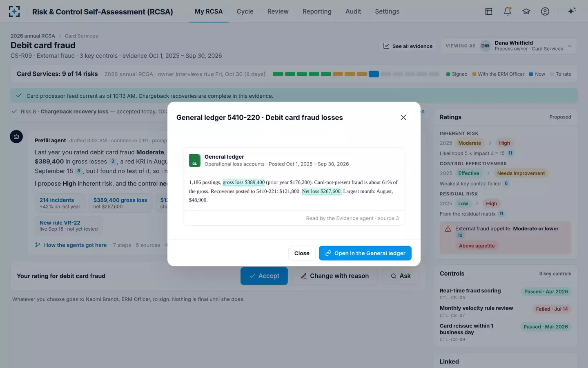Select Real-time fraud scoring control row

505,294
